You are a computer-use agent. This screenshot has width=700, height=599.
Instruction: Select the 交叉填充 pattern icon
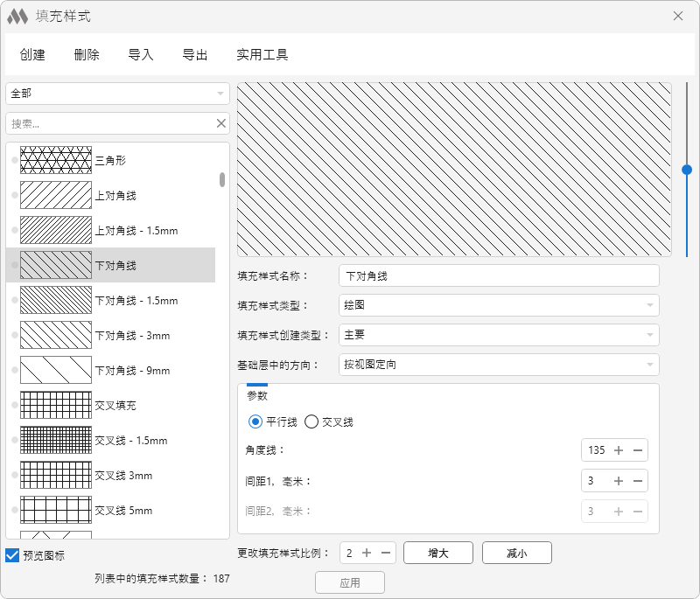55,405
